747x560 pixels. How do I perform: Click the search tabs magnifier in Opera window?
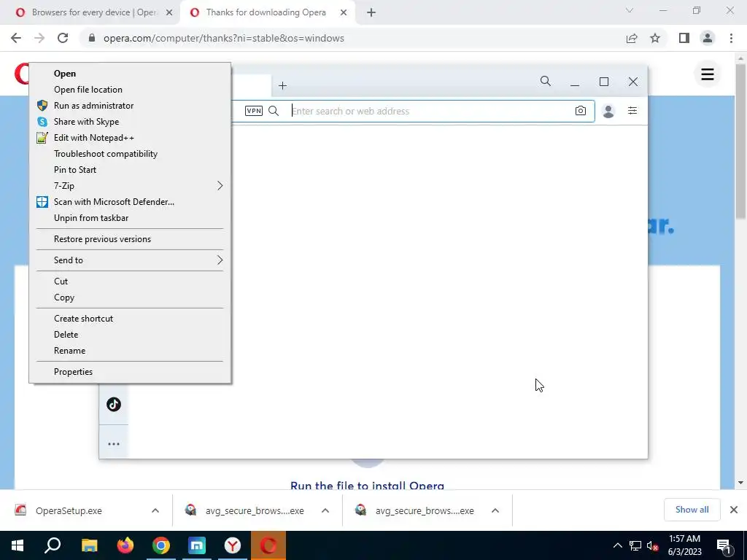546,82
